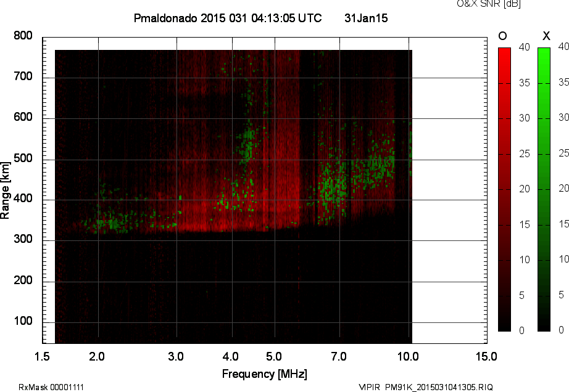Click the 5 dB label of the O color bar
This screenshot has height=392, width=569.
(x=522, y=296)
